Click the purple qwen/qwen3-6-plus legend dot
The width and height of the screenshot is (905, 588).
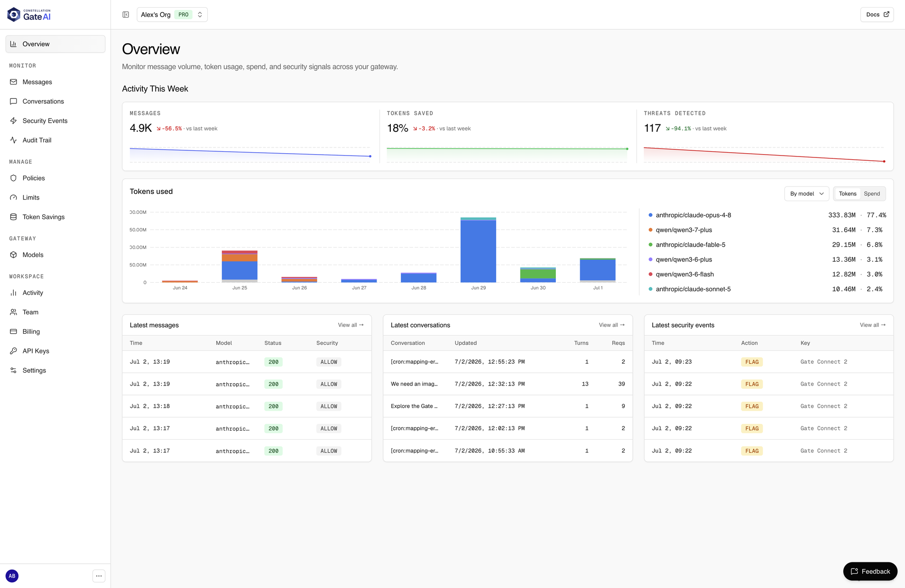coord(650,259)
